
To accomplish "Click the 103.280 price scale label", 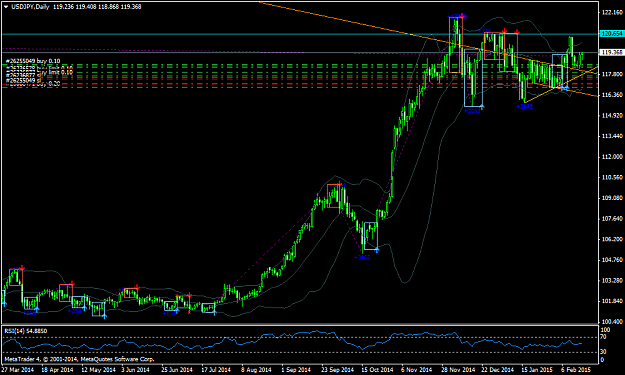I will [612, 281].
